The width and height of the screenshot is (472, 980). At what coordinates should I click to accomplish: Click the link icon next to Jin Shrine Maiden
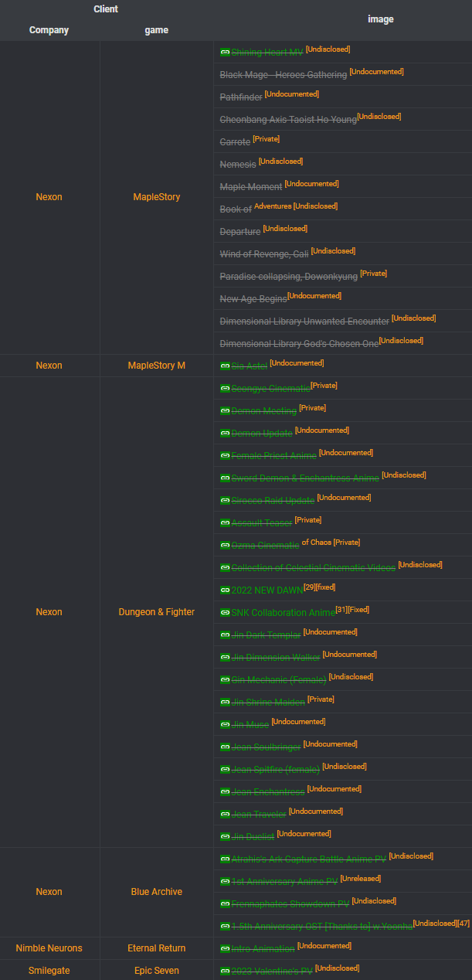[225, 703]
